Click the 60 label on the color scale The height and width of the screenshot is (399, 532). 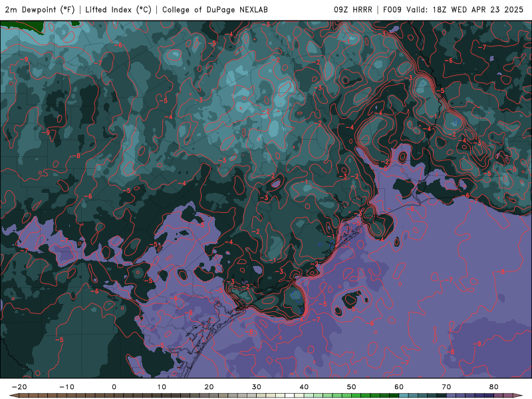[399, 387]
